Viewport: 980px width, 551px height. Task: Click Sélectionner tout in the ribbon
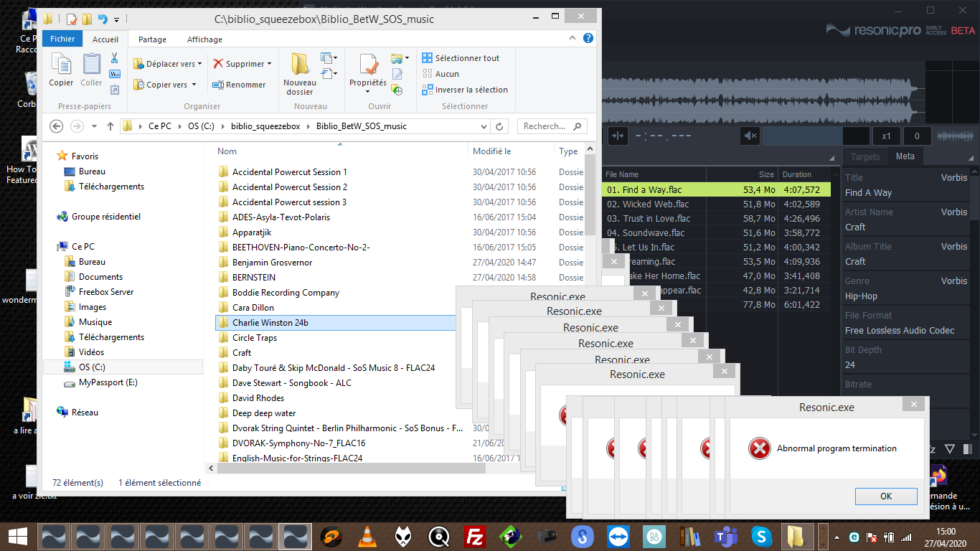(x=466, y=58)
